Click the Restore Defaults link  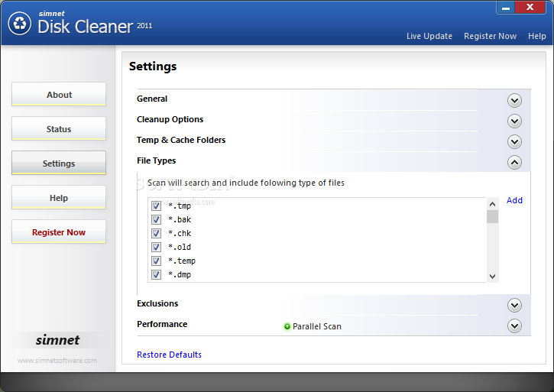169,355
